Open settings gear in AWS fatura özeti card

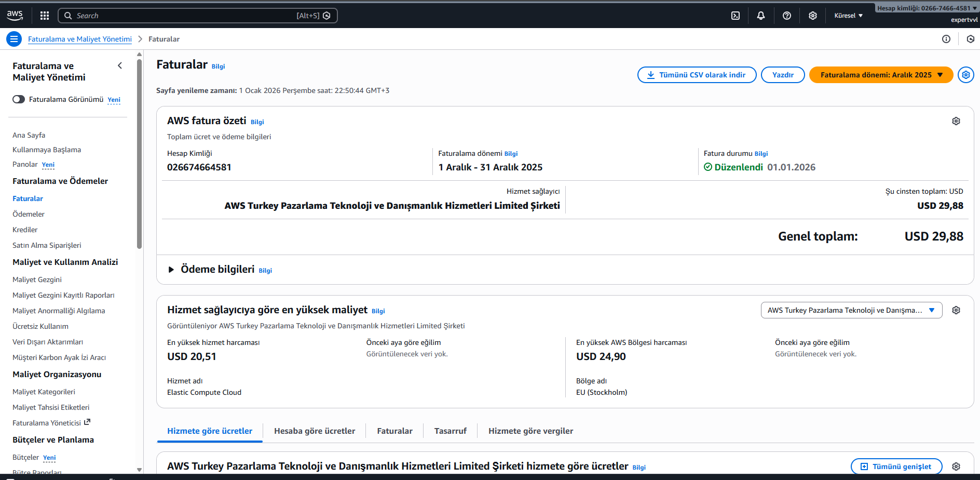coord(956,121)
